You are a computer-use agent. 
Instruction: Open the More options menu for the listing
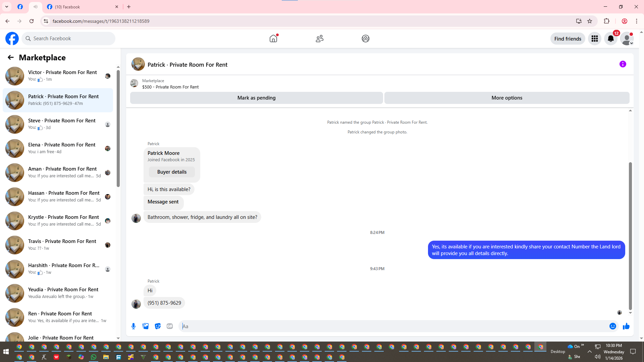click(x=506, y=98)
